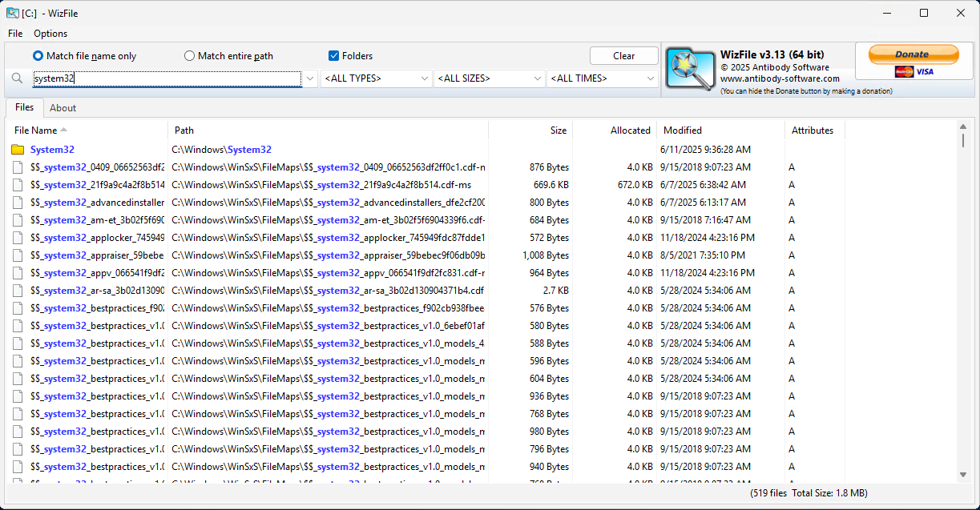This screenshot has width=980, height=510.
Task: Click the yellow folder icon beside System32
Action: pyautogui.click(x=18, y=149)
